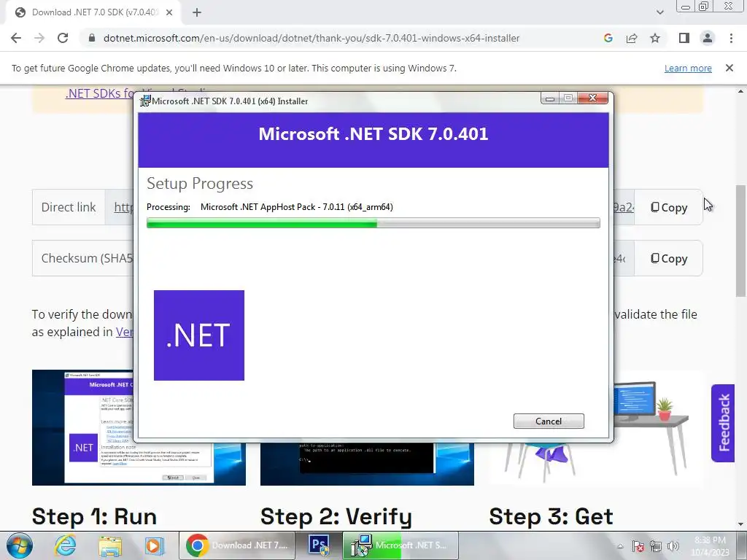Copy the direct link

point(669,207)
